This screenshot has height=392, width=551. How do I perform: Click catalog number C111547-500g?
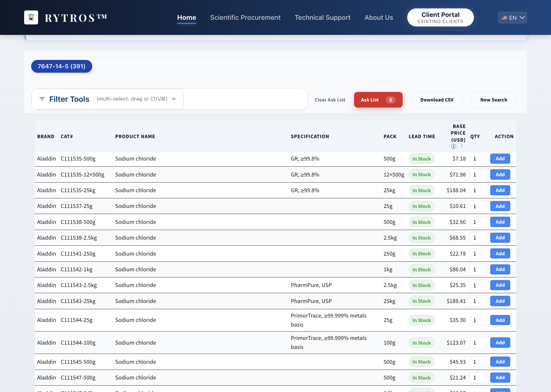pyautogui.click(x=78, y=377)
